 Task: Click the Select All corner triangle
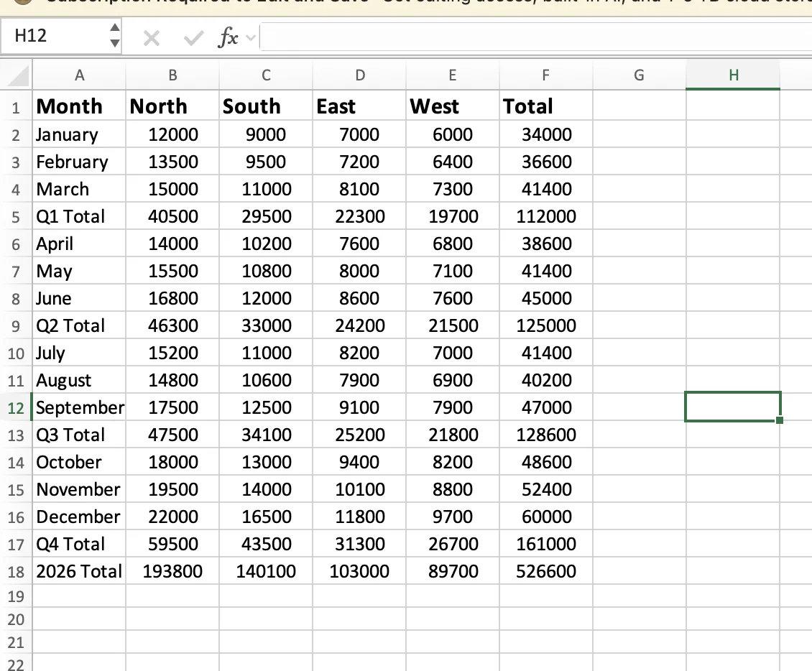pos(18,76)
